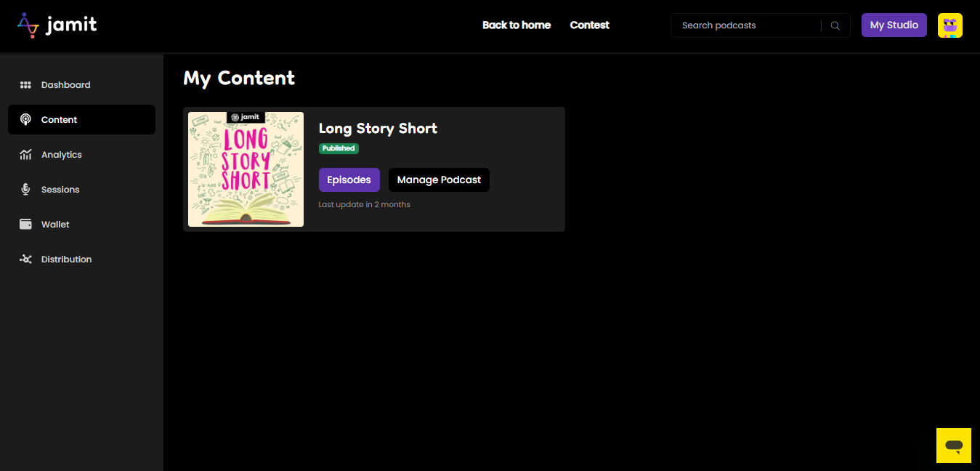Open Sessions from the sidebar

click(81, 190)
